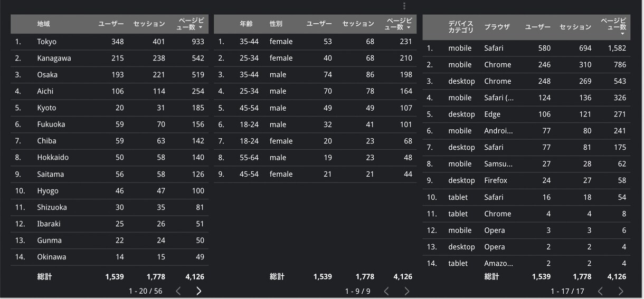Select the Chiba region cell
The height and width of the screenshot is (299, 644).
[x=46, y=141]
